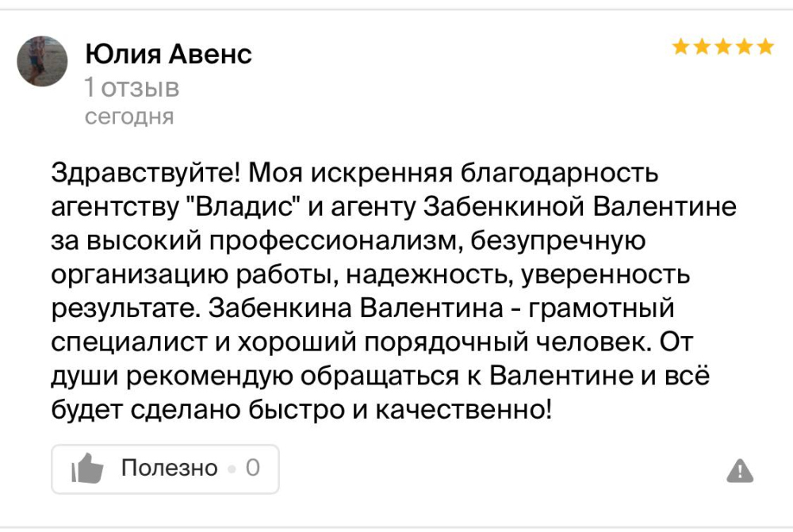793x532 pixels.
Task: Click the thumbs-up like icon
Action: 87,469
